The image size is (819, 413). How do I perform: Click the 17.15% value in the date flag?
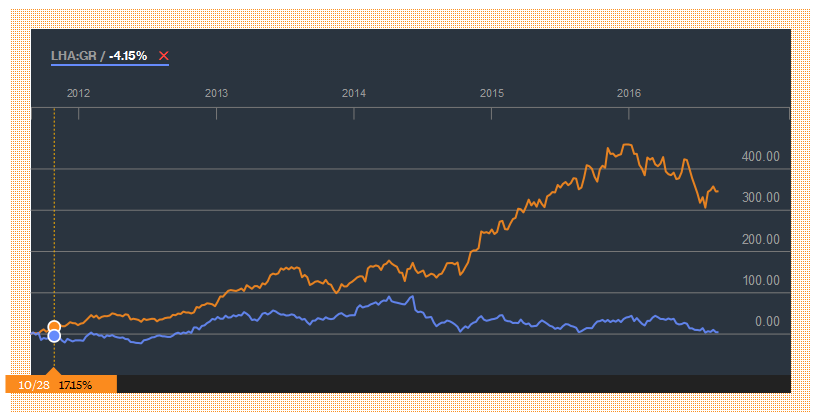(x=75, y=384)
